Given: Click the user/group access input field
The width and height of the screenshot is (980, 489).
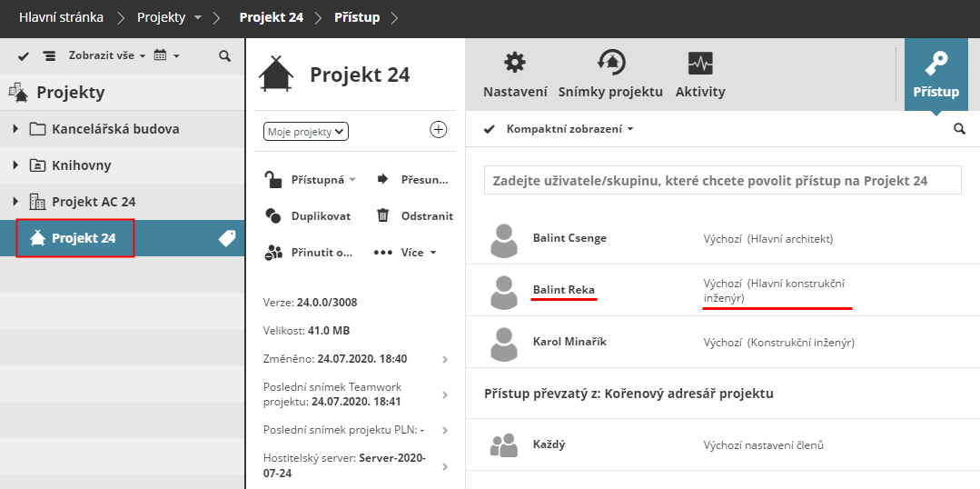Looking at the screenshot, I should tap(722, 180).
